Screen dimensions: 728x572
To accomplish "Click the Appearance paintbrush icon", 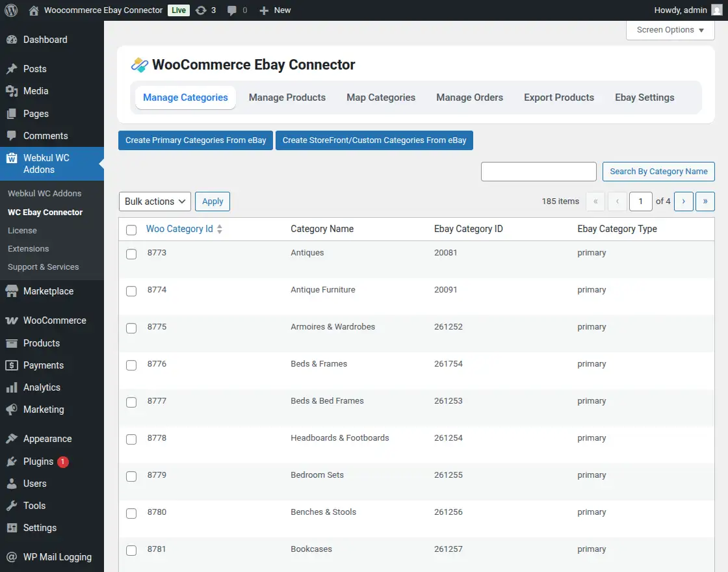I will pyautogui.click(x=12, y=439).
